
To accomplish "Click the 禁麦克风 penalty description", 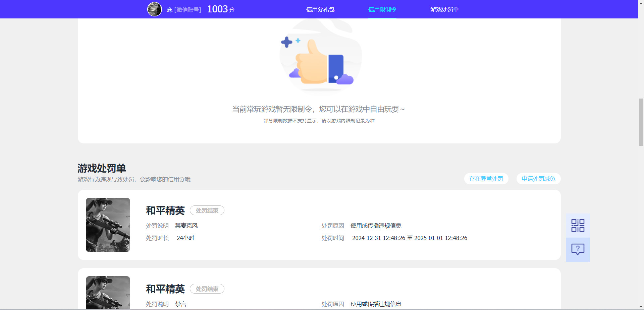I will click(186, 226).
